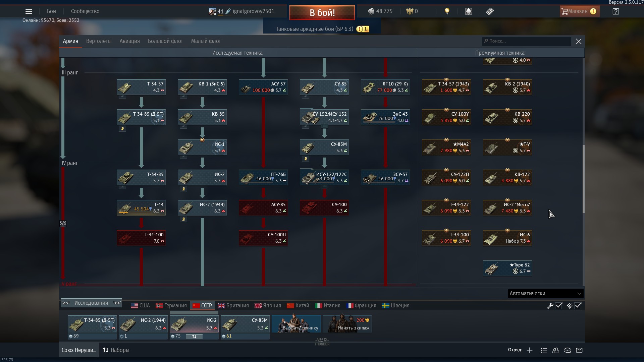This screenshot has height=362, width=644.
Task: Click the talisman icon under СУ-85М
Action: click(306, 159)
